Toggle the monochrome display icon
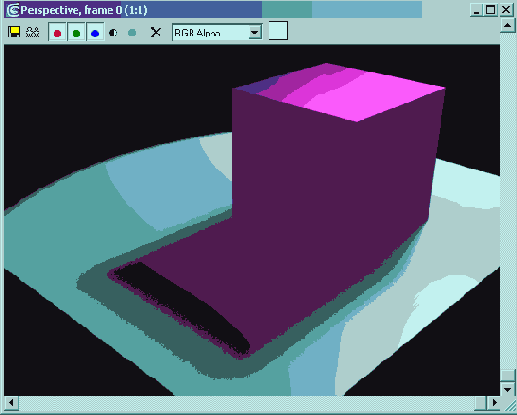Image resolution: width=517 pixels, height=415 pixels. point(132,33)
